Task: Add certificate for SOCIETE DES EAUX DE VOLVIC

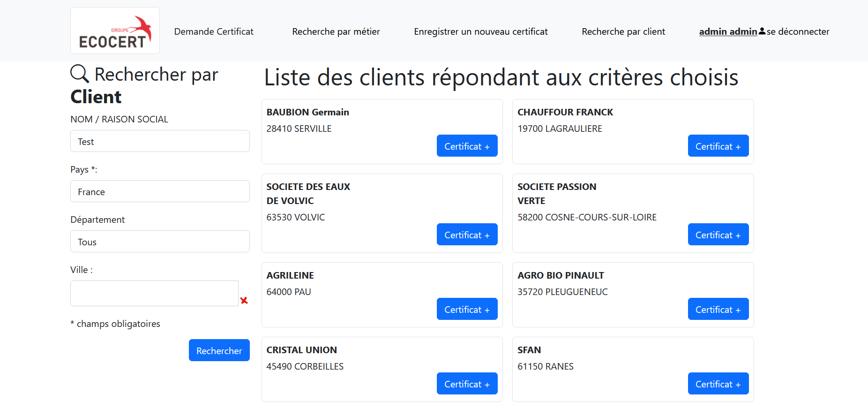Action: 467,235
